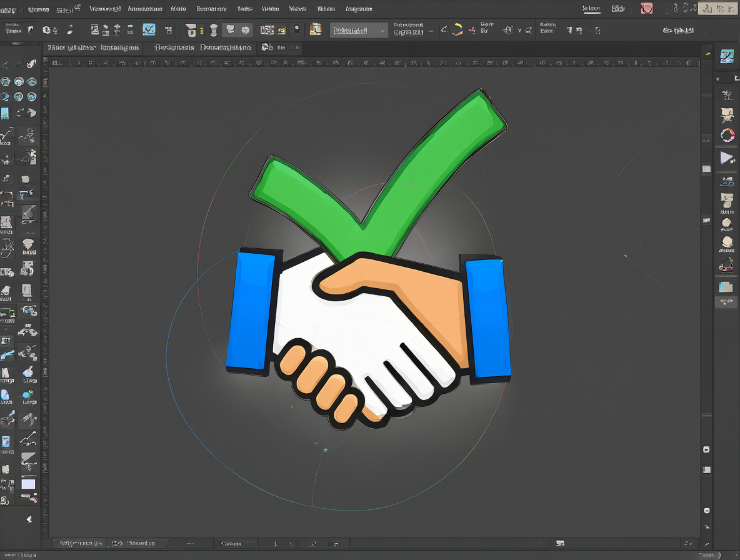This screenshot has height=560, width=740.
Task: Click the green-outlined icon in left toolbar
Action: 7,312
